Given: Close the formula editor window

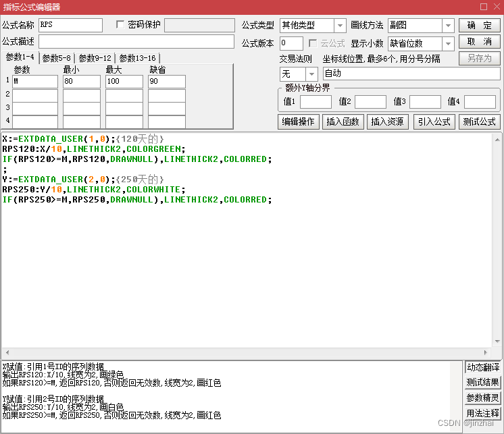Looking at the screenshot, I should 496,7.
